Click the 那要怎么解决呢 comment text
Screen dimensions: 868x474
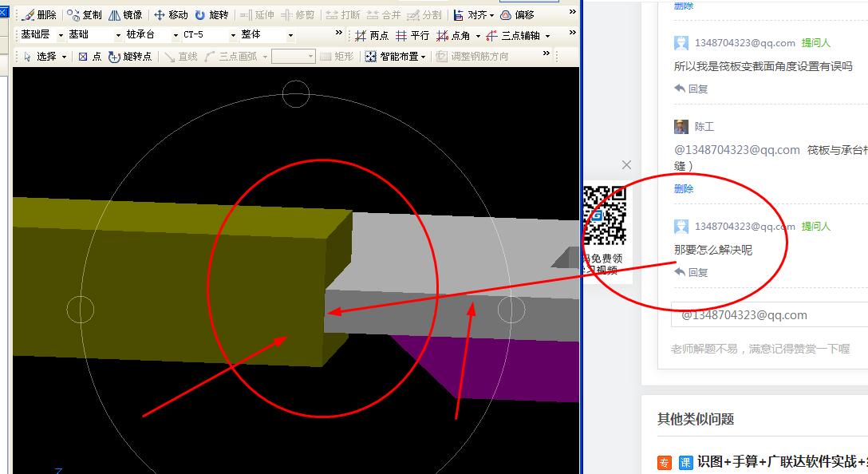713,250
